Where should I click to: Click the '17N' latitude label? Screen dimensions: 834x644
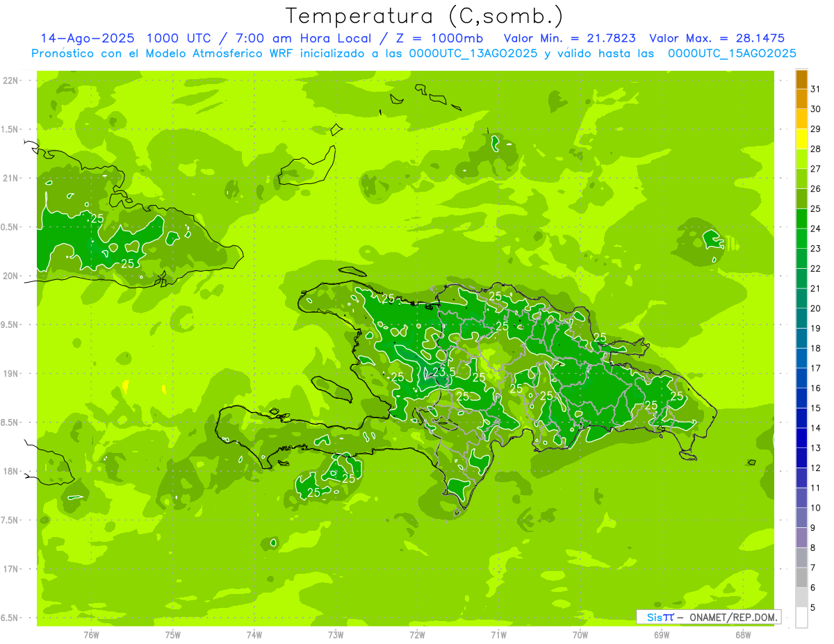pos(10,569)
